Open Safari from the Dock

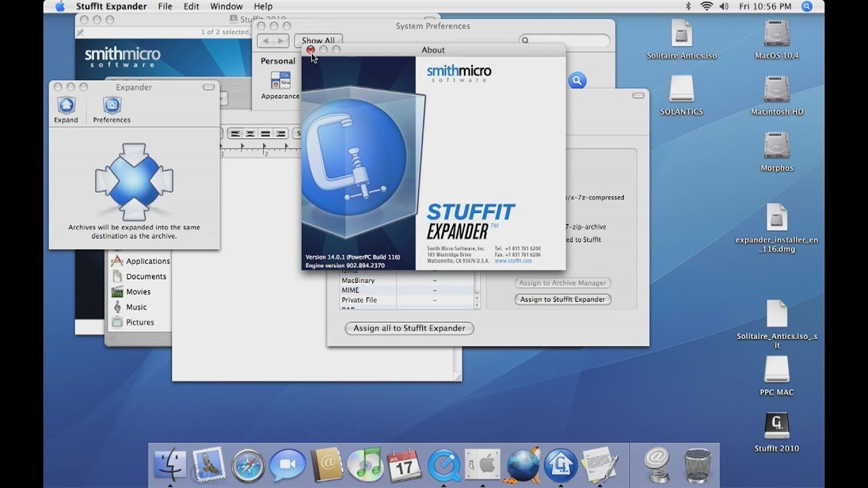coord(248,466)
